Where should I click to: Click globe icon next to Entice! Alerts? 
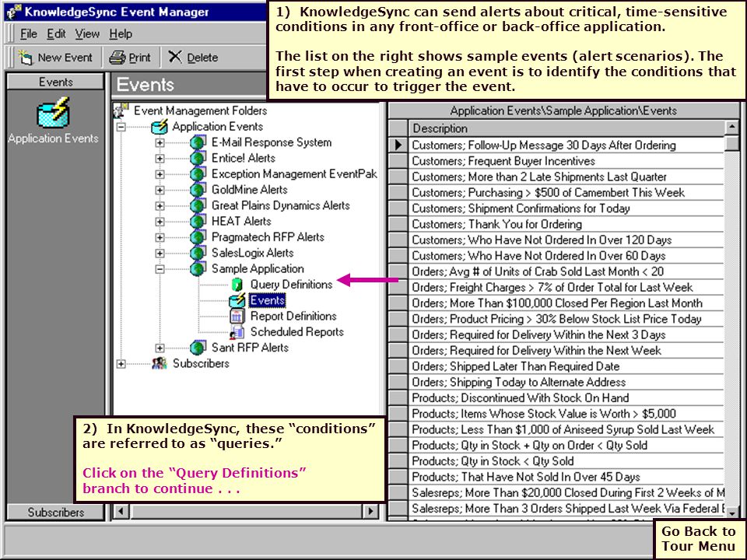(198, 158)
